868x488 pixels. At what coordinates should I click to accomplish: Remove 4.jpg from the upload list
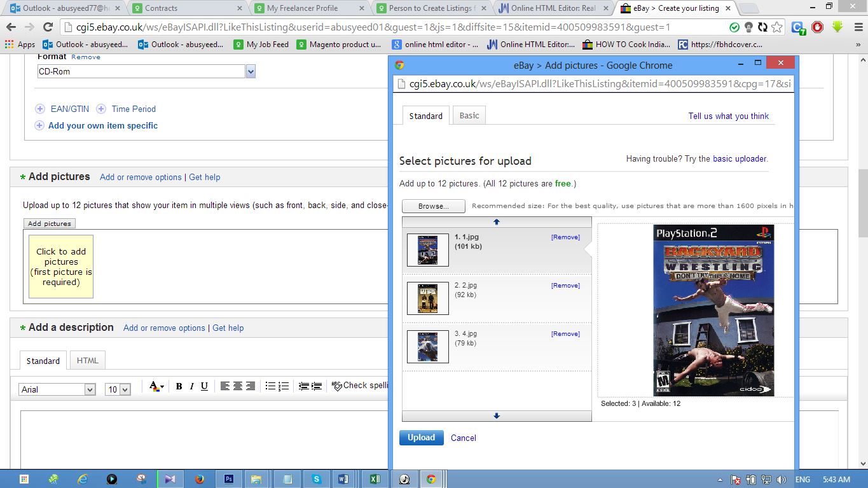(565, 334)
